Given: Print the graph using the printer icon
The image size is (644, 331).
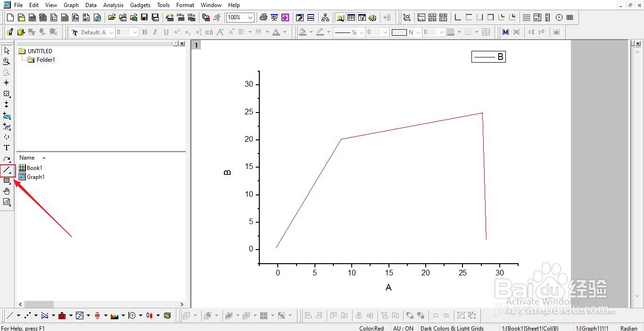Looking at the screenshot, I should [264, 18].
